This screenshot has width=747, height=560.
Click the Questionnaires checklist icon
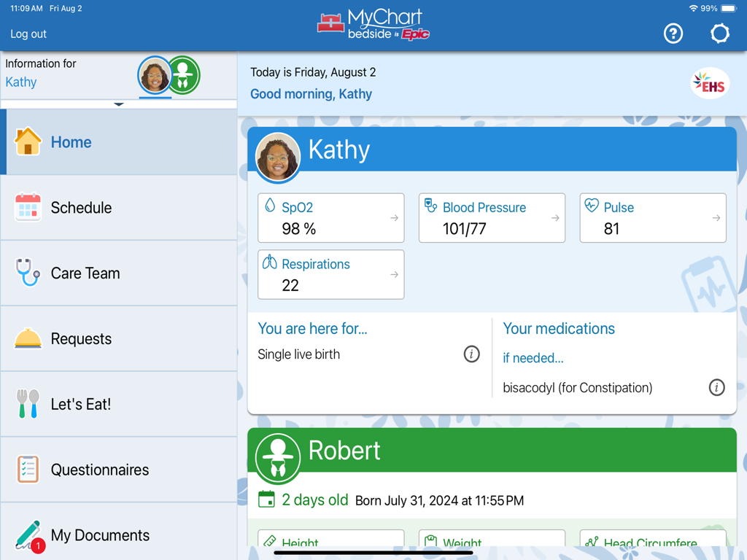coord(28,469)
